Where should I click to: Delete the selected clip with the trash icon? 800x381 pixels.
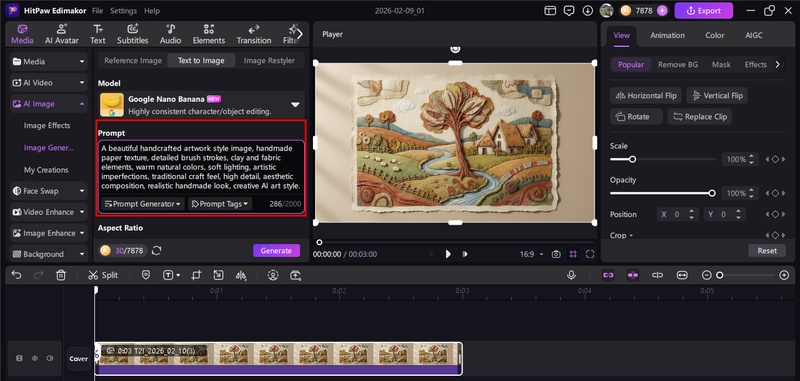pos(61,275)
